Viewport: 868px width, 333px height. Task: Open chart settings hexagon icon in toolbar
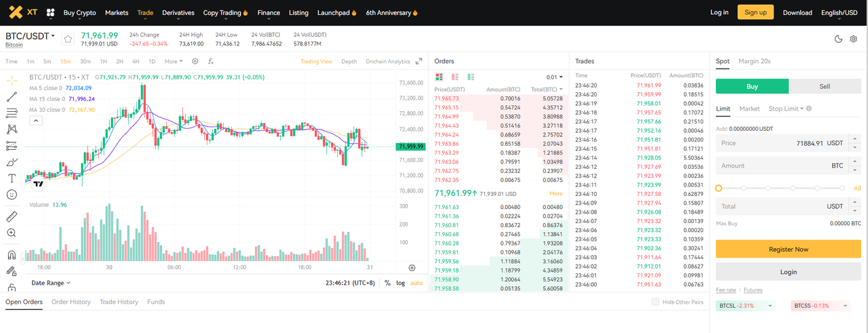(x=195, y=61)
